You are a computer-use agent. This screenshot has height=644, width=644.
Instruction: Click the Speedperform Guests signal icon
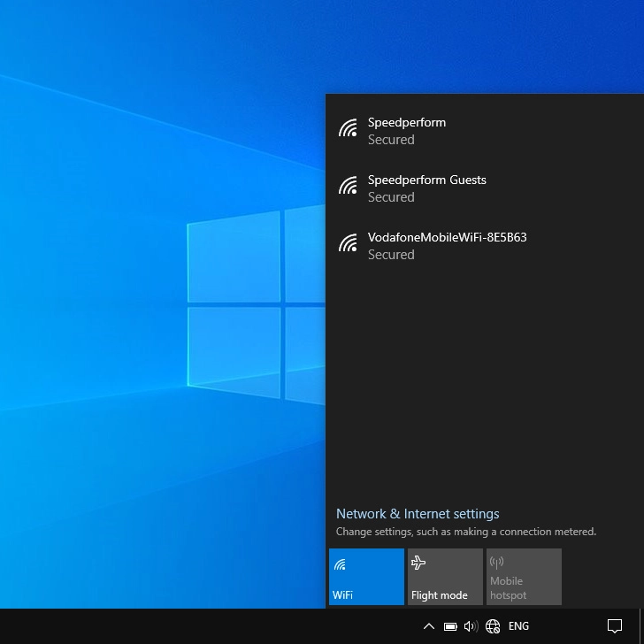[348, 187]
